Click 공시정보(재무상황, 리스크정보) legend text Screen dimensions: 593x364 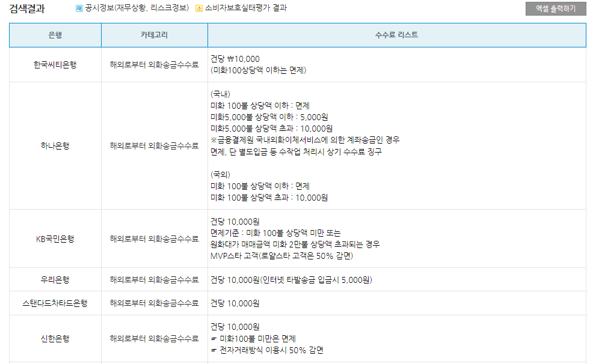tap(137, 8)
